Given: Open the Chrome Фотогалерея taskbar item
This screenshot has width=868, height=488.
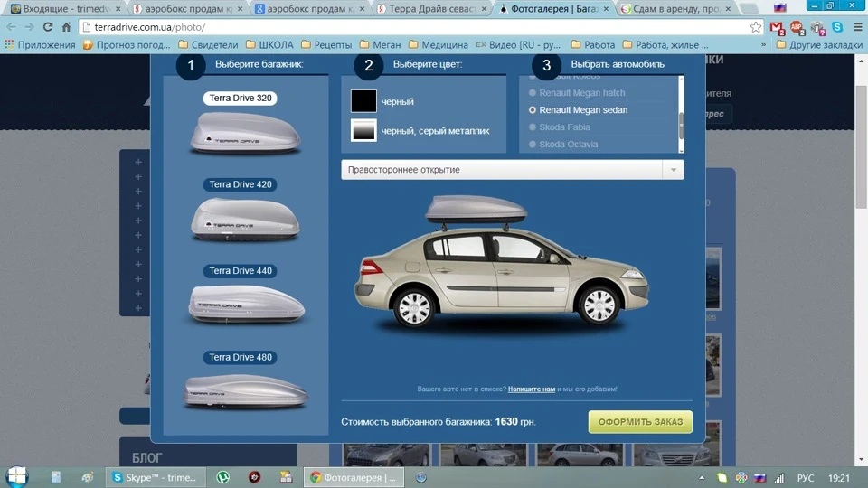Looking at the screenshot, I should [x=354, y=477].
